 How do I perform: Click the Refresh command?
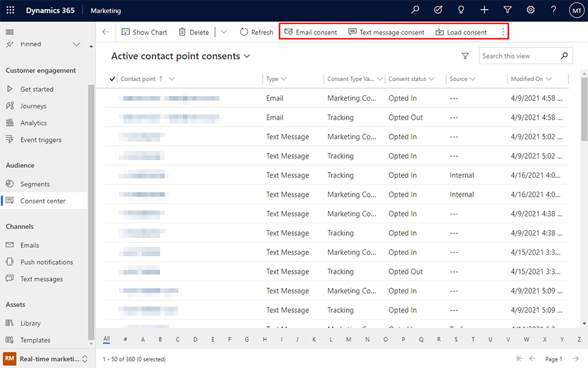(x=257, y=32)
